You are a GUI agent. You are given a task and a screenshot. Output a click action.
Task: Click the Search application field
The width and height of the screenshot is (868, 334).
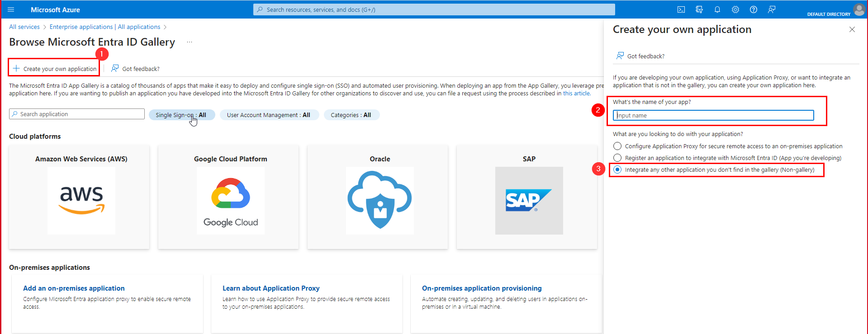coord(77,114)
